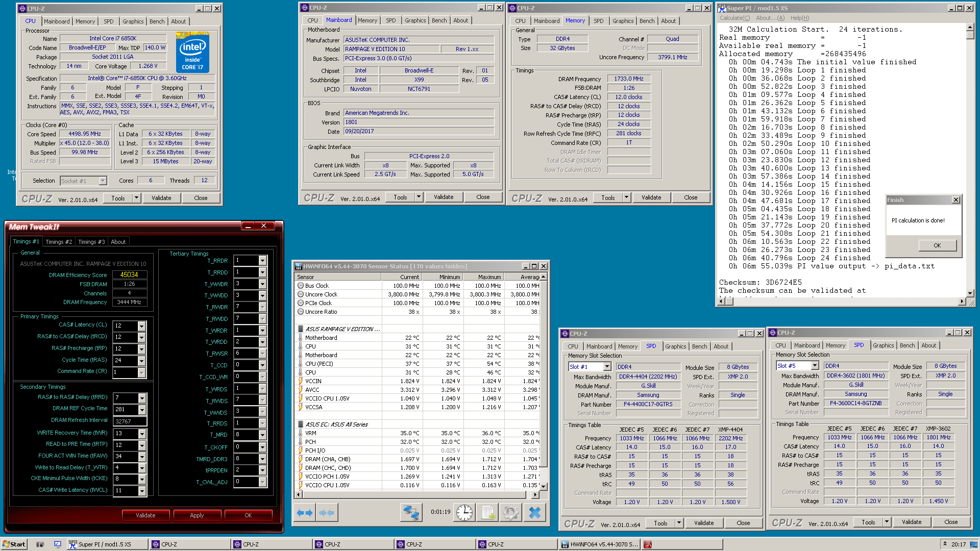Image resolution: width=980 pixels, height=551 pixels.
Task: Click Validate button in MemTweakIt
Action: click(x=145, y=515)
